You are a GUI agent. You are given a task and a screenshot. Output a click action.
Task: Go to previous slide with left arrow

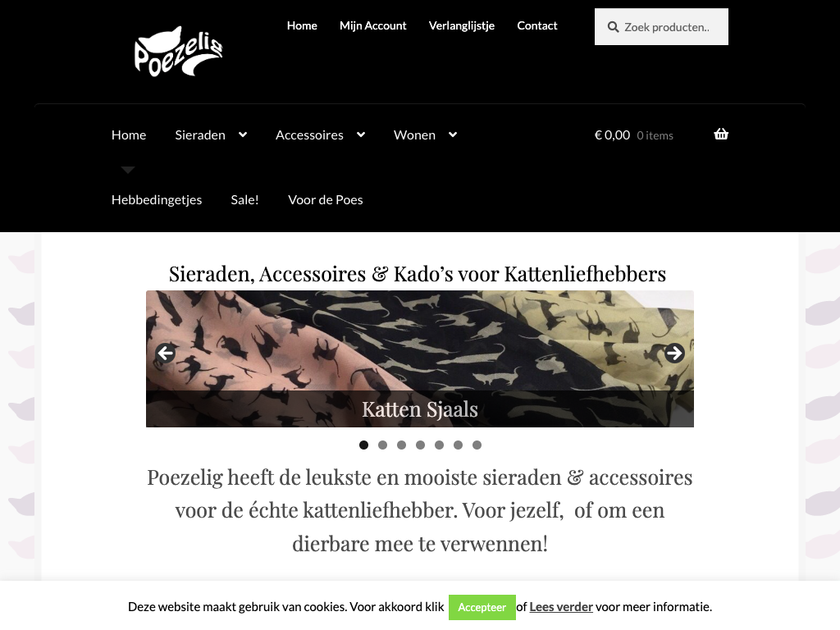pos(166,353)
